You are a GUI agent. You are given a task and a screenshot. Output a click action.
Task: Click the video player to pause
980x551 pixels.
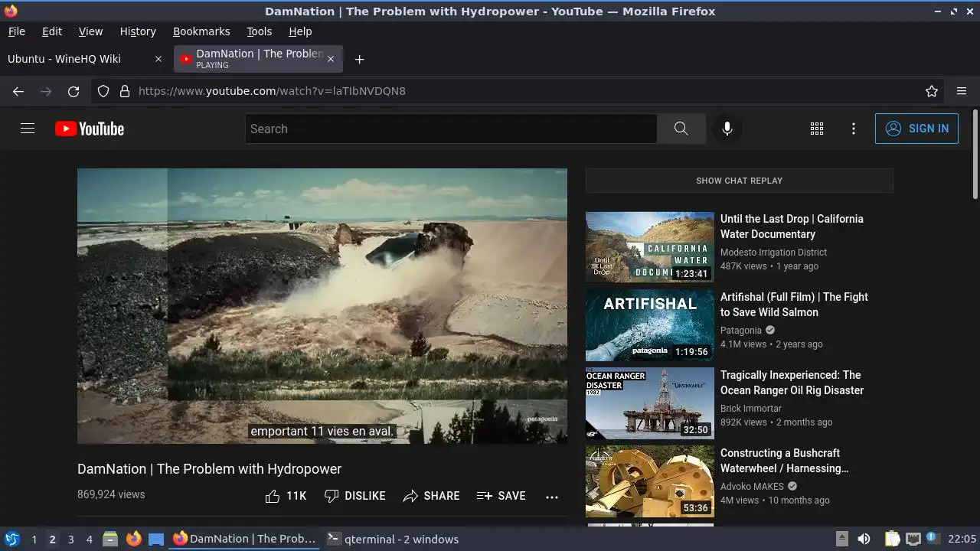pos(322,306)
